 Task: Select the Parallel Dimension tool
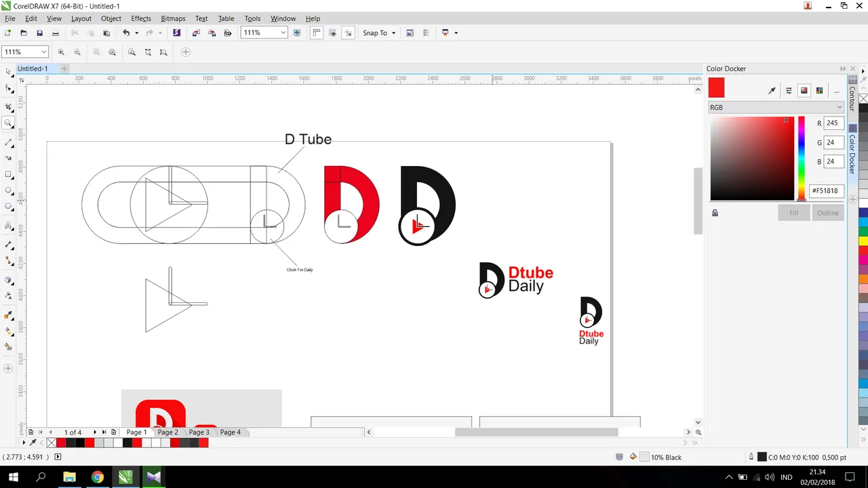[8, 245]
